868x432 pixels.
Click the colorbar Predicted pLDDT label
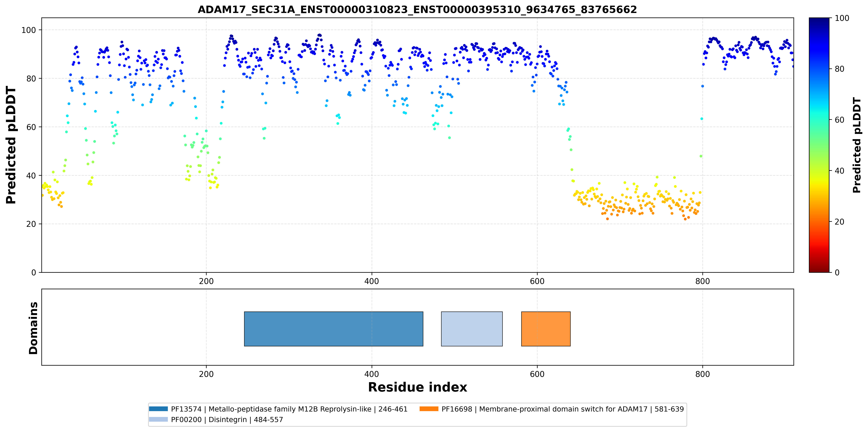pyautogui.click(x=857, y=145)
